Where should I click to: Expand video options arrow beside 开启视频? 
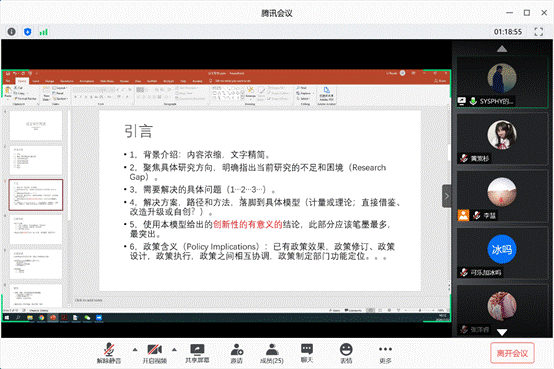pos(174,350)
